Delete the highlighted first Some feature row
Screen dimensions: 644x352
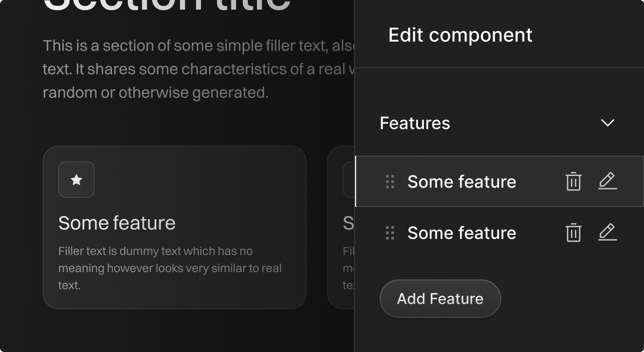tap(573, 181)
